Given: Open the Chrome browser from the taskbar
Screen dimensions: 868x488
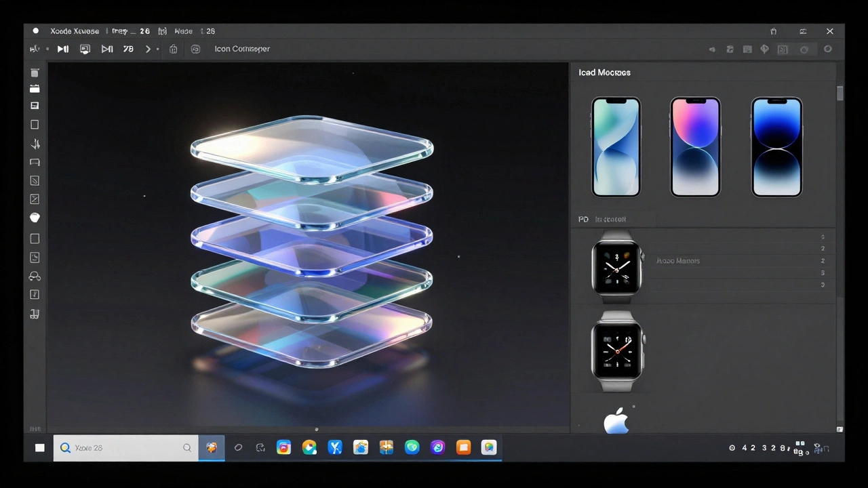Looking at the screenshot, I should click(309, 447).
